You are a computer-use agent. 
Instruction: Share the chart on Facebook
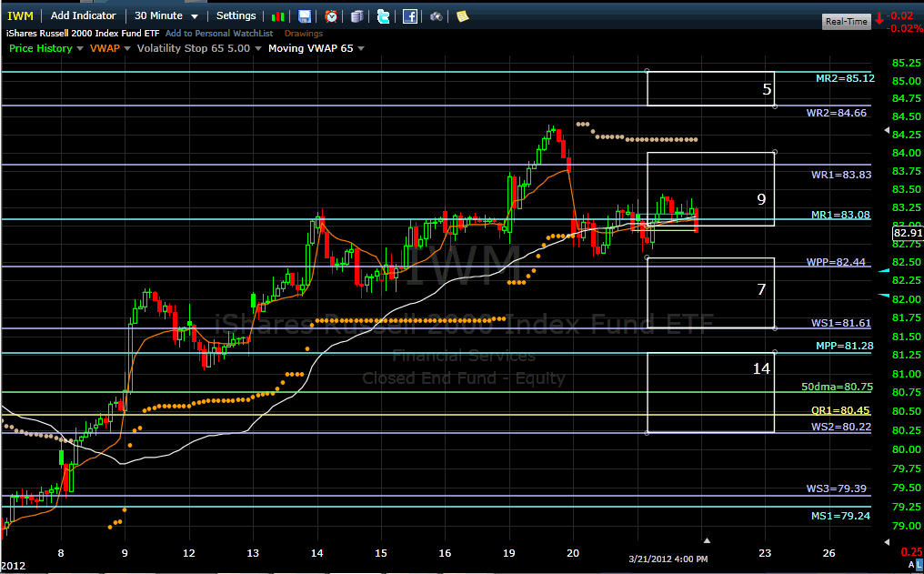(410, 16)
